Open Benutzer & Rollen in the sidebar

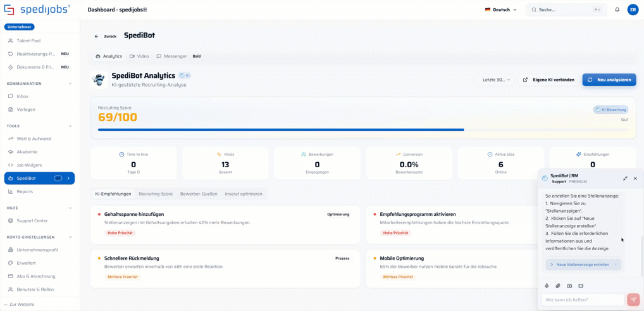(x=39, y=289)
